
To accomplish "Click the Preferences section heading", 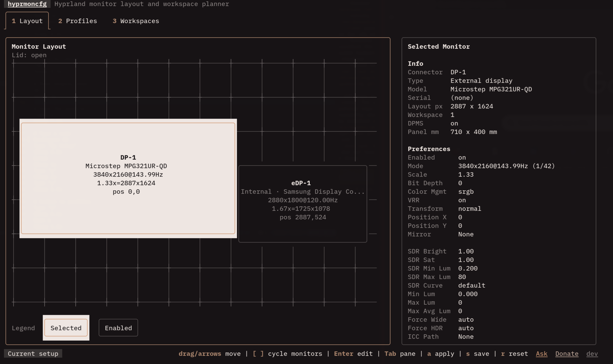I will click(429, 149).
